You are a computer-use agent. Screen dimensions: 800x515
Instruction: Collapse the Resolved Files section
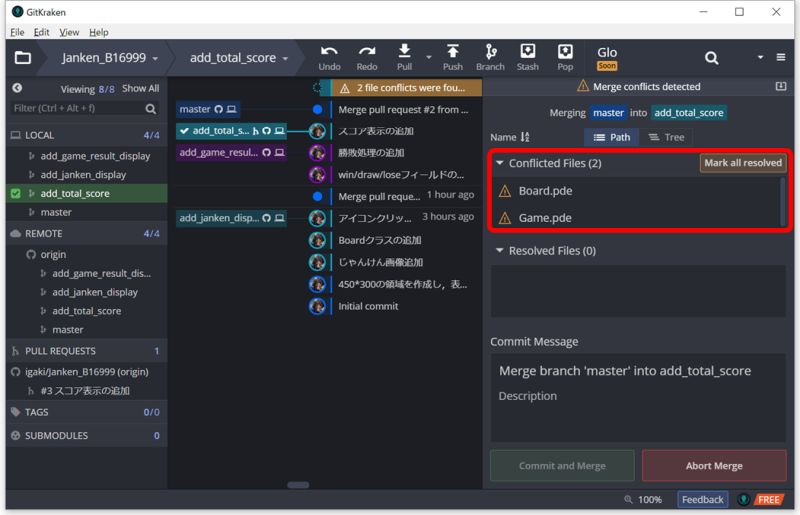coord(499,250)
